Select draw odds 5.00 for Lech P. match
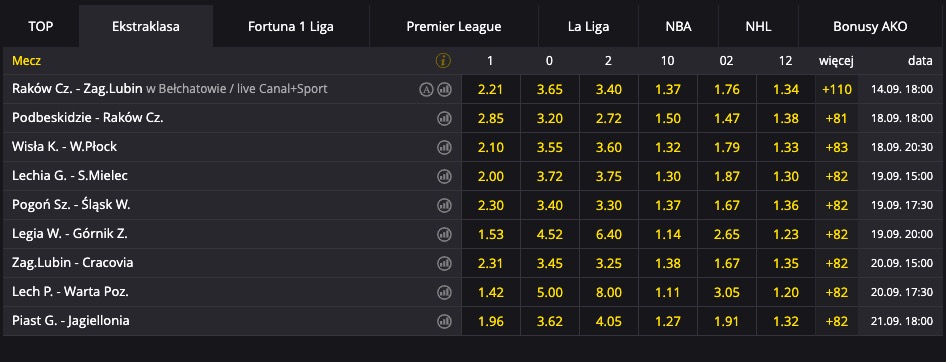The height and width of the screenshot is (362, 946). (550, 292)
